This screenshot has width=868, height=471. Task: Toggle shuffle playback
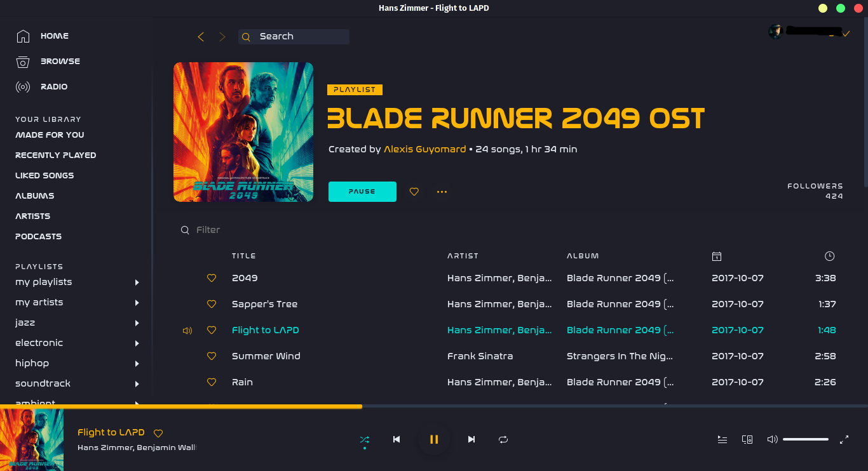365,439
